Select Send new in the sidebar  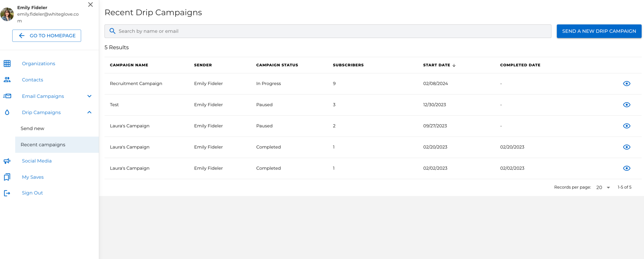coord(32,128)
